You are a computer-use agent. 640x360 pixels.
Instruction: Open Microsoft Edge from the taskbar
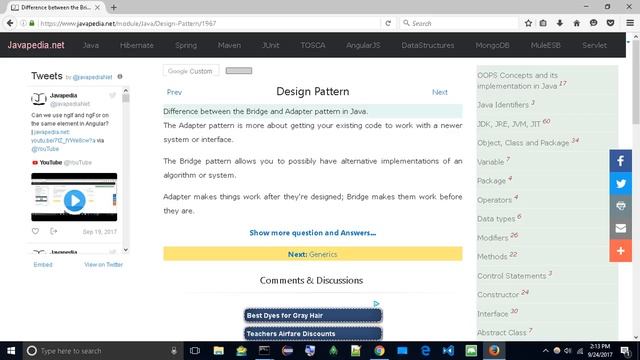[x=425, y=351]
